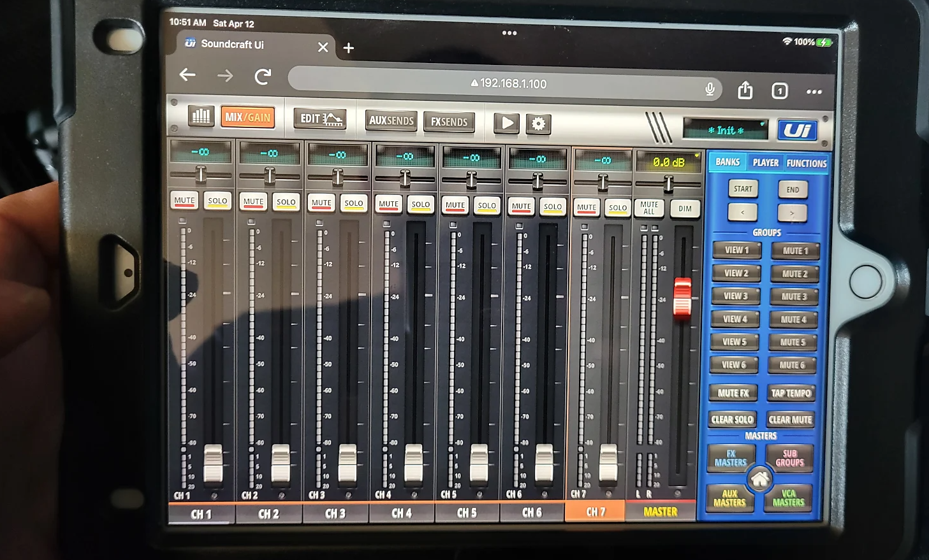Open the browser share icon
The height and width of the screenshot is (560, 929).
tap(745, 90)
